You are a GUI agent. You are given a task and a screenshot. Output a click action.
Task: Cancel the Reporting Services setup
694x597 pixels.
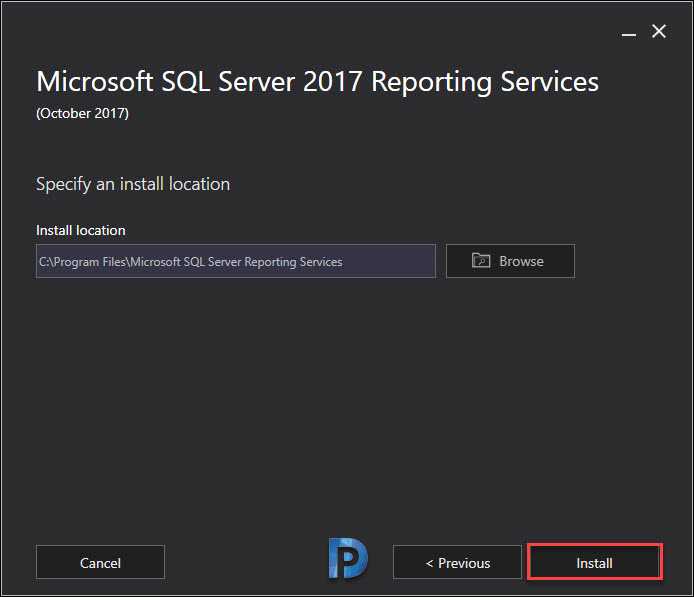[x=100, y=562]
